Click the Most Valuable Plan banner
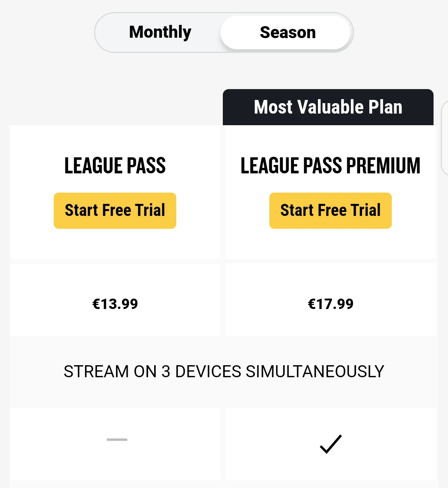Screen dimensions: 448x488 328,107
